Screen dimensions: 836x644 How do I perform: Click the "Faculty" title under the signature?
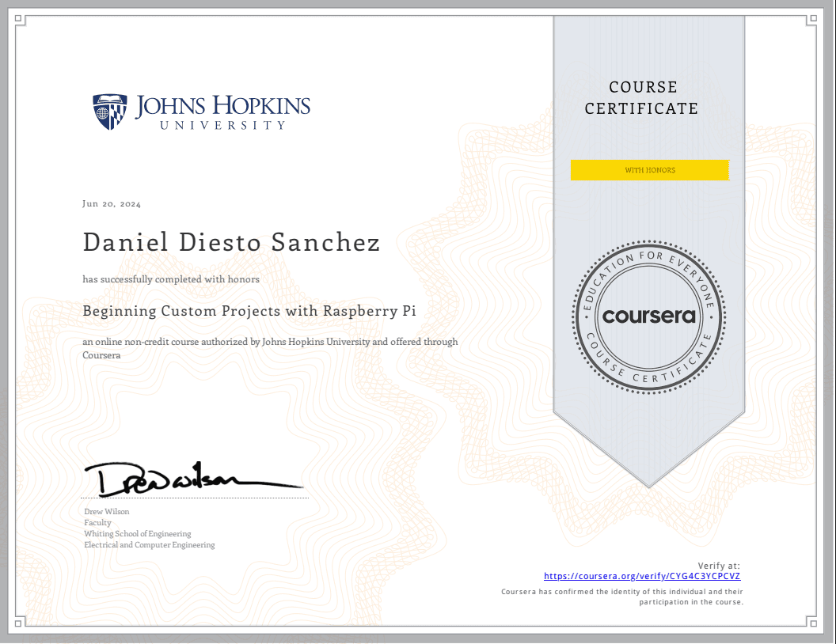coord(98,523)
